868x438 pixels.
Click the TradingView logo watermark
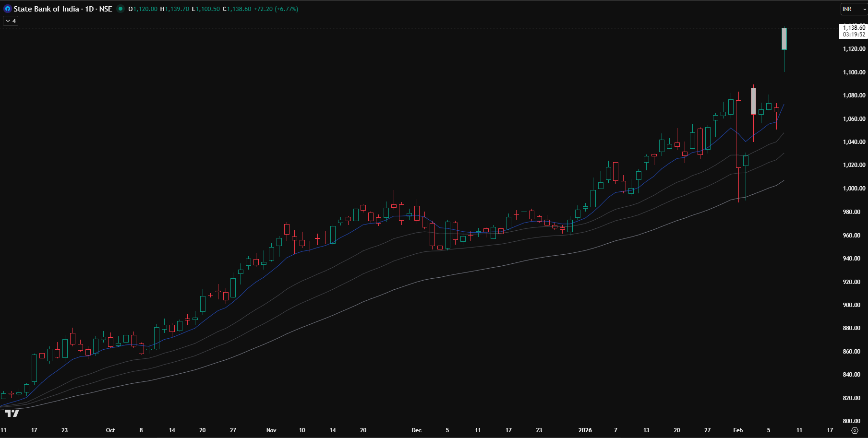point(12,413)
